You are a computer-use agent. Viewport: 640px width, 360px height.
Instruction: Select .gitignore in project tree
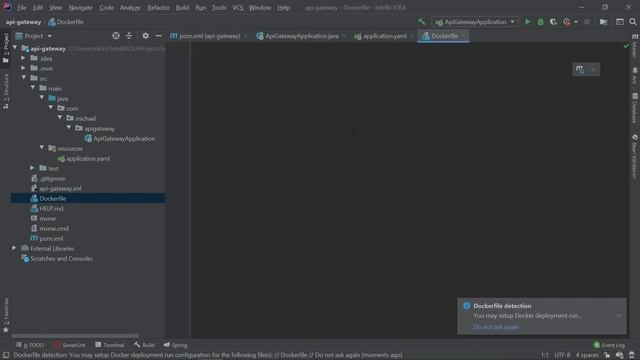click(48, 178)
